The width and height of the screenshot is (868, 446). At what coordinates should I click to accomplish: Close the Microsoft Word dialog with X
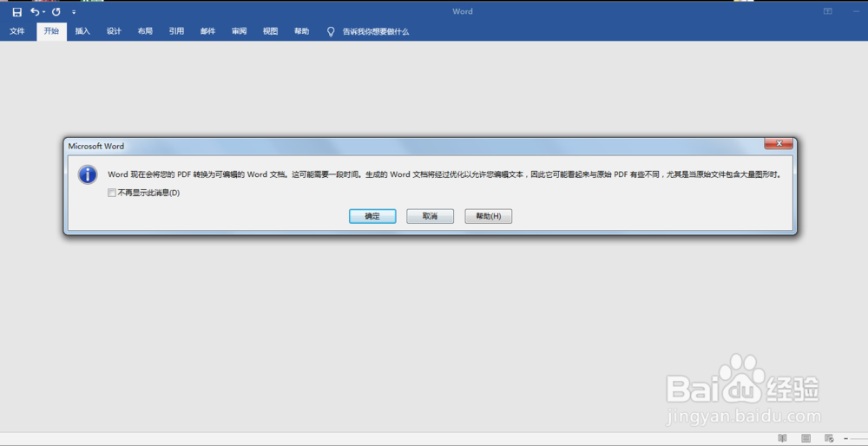pyautogui.click(x=779, y=144)
